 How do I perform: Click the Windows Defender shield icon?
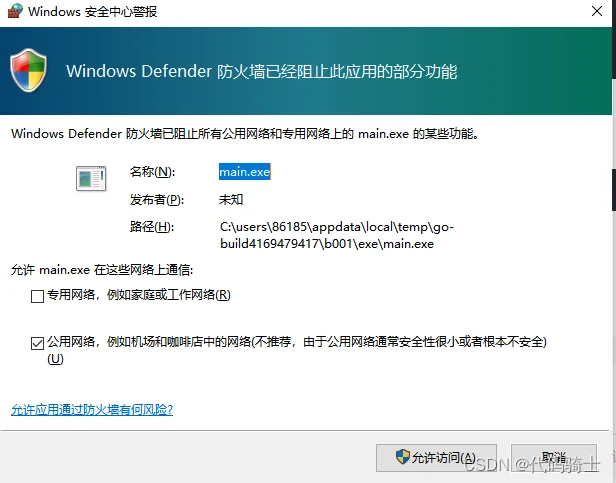pos(28,70)
